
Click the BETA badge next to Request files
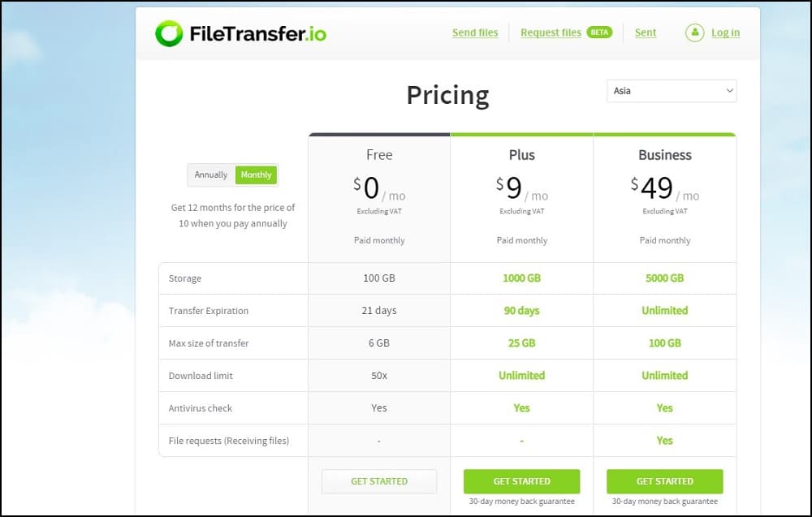[x=599, y=32]
